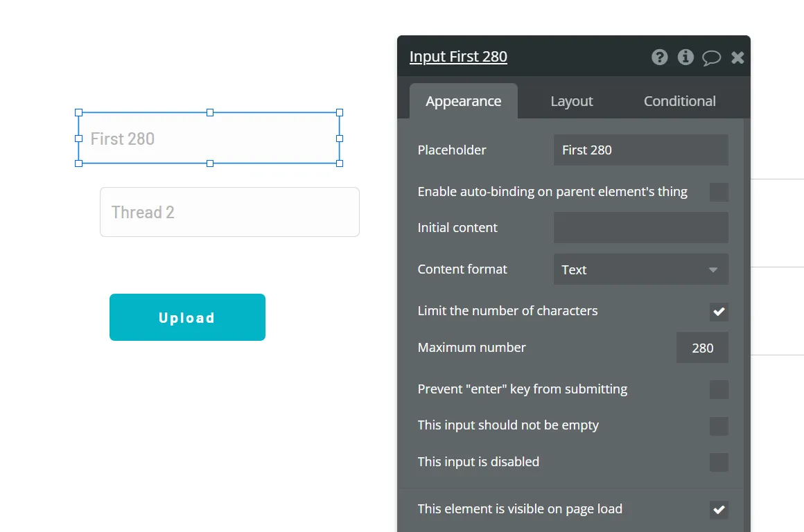Click the Placeholder field showing First 280
The image size is (804, 532).
(x=641, y=150)
